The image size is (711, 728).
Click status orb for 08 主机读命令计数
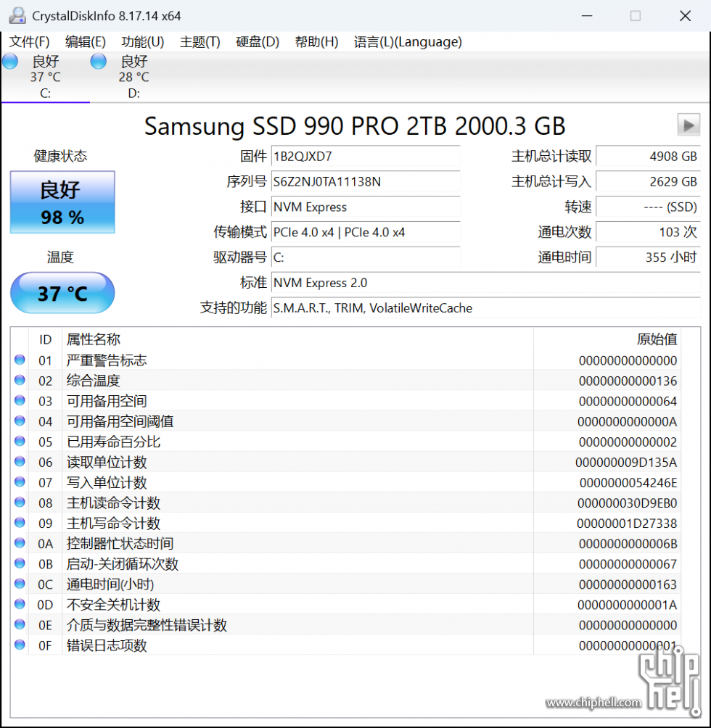pos(20,502)
